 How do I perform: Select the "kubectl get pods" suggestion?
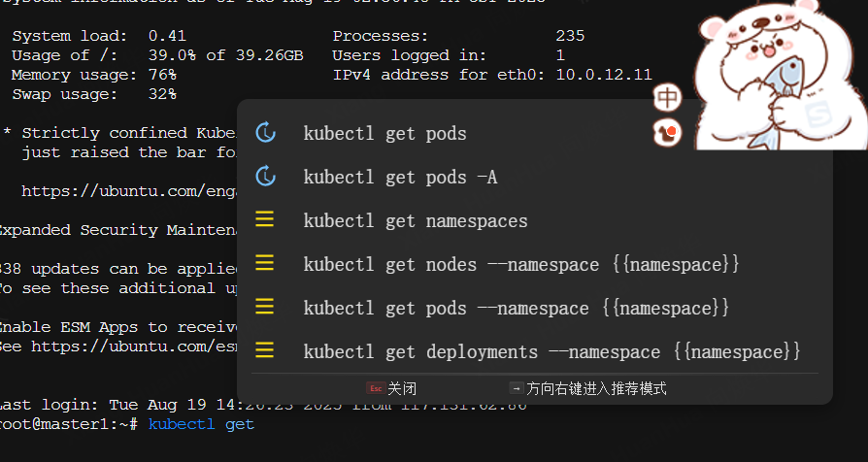pos(384,134)
